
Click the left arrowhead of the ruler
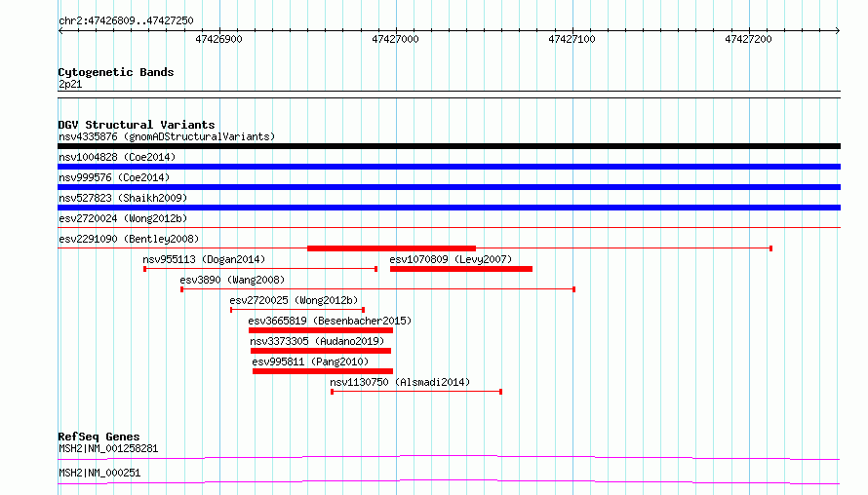60,30
